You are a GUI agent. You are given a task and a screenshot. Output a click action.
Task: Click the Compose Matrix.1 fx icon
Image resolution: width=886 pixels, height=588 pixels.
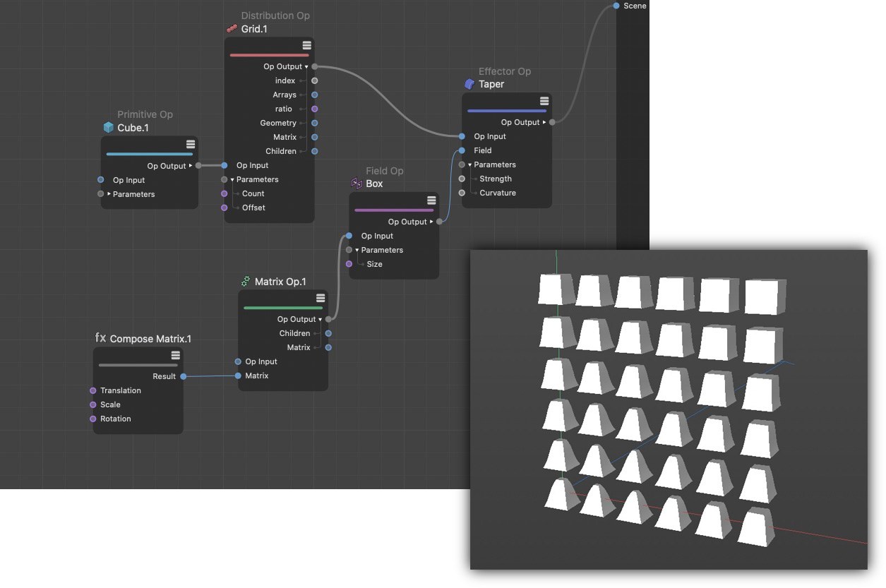[101, 338]
